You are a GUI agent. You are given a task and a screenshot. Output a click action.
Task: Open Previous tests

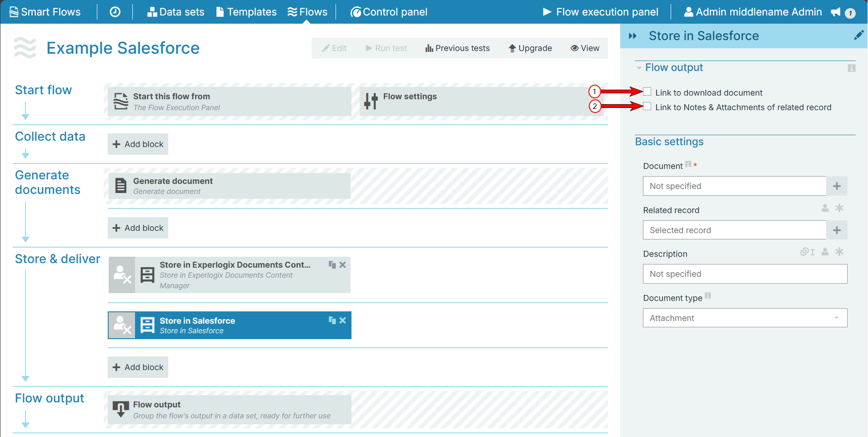[457, 48]
